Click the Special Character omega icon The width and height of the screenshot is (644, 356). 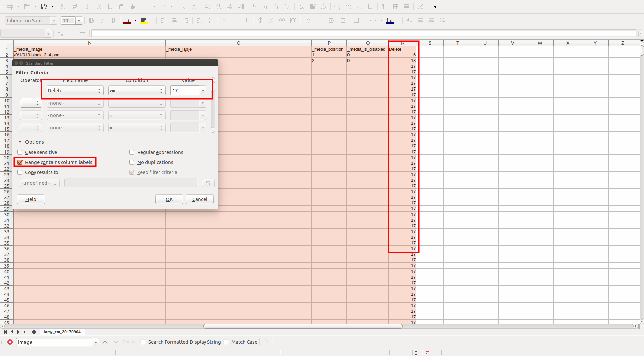337,7
